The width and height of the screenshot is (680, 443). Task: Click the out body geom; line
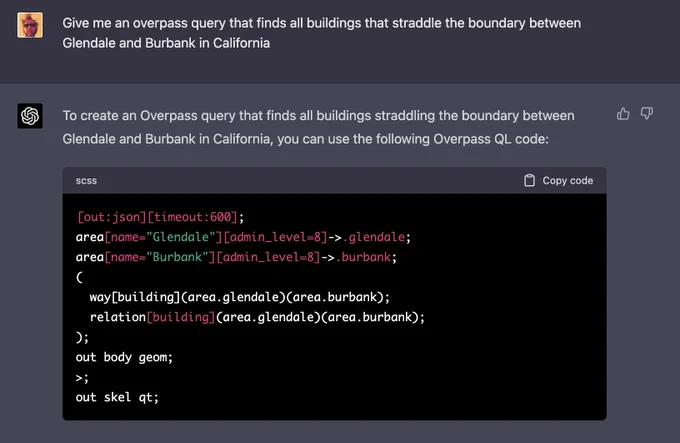124,358
